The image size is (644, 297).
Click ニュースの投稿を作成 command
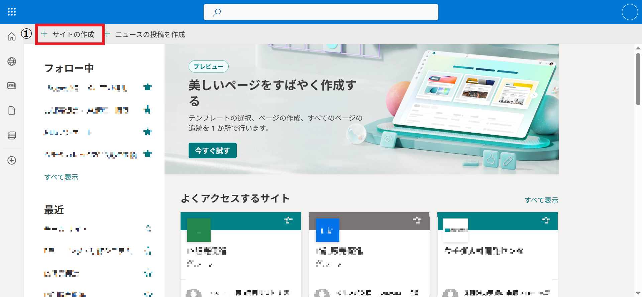pos(145,34)
